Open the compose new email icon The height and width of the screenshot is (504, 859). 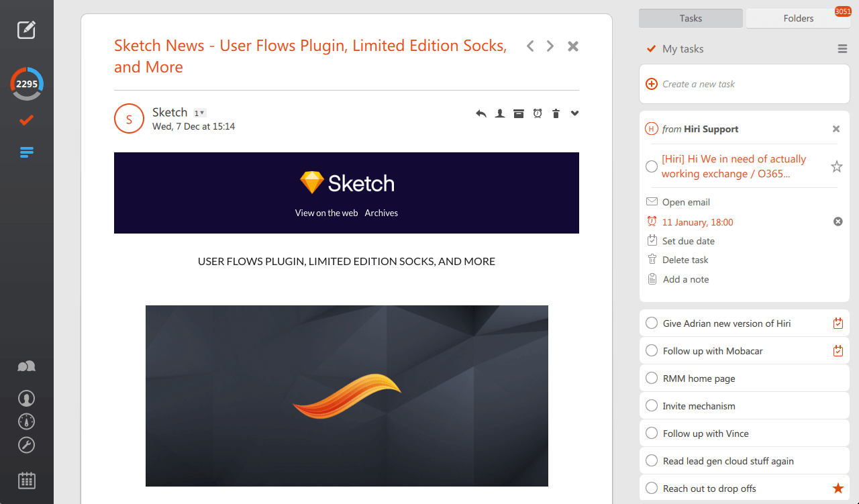click(26, 30)
